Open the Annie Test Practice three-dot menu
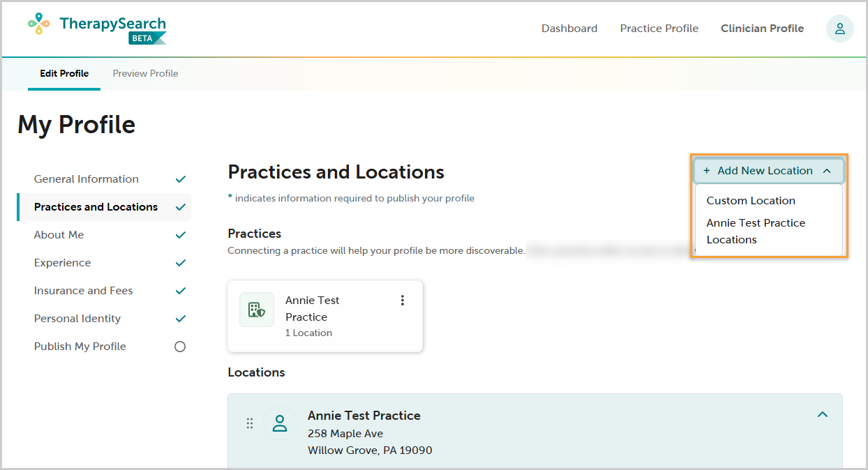868x470 pixels. tap(402, 301)
